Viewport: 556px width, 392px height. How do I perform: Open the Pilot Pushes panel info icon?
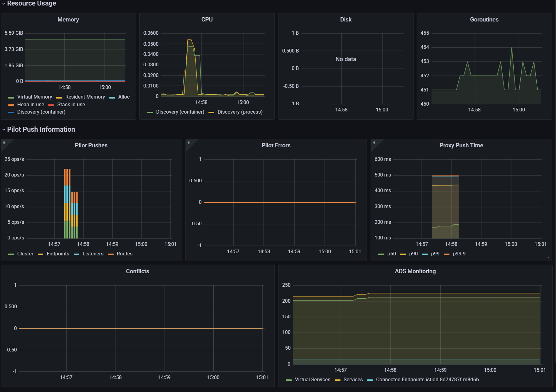coord(4,143)
